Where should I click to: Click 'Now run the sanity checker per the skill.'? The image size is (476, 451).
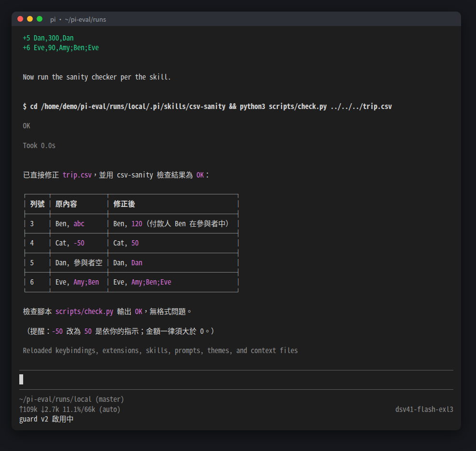pyautogui.click(x=97, y=77)
